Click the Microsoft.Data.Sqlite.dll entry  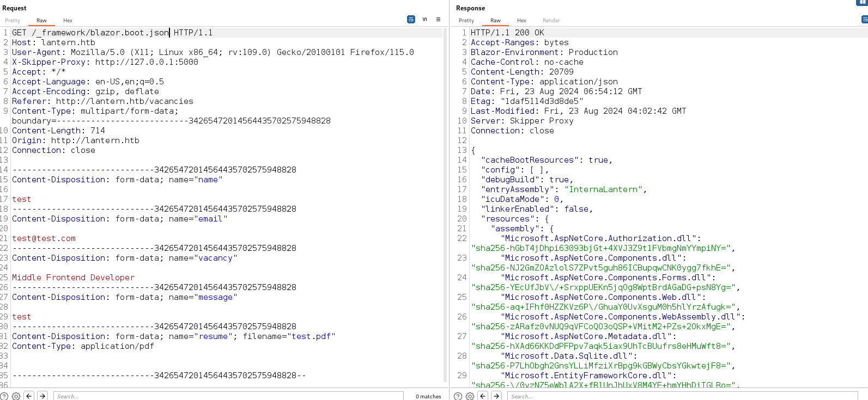569,356
